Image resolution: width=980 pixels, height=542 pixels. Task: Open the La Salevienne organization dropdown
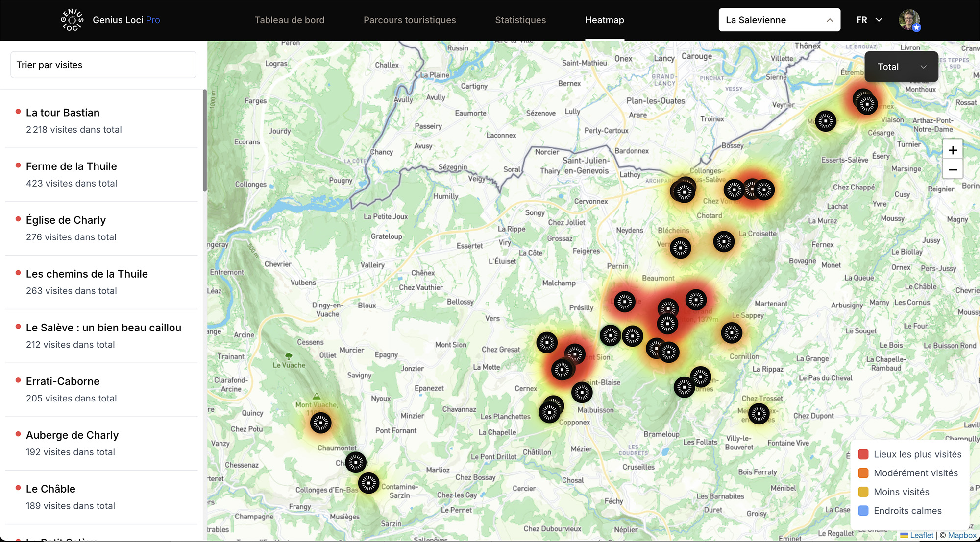779,20
